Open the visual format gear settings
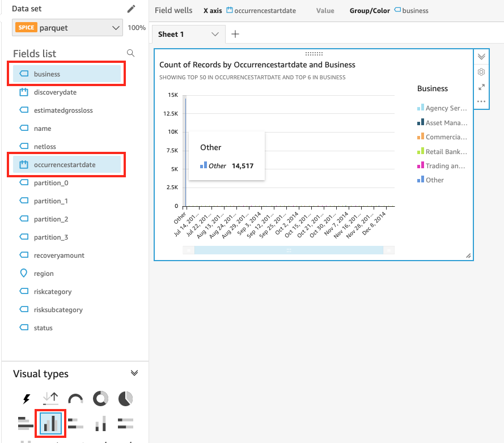This screenshot has height=443, width=504. [481, 72]
